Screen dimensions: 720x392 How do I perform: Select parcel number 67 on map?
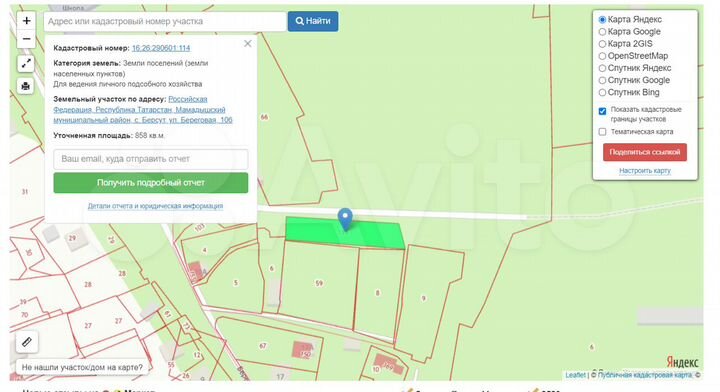[263, 346]
